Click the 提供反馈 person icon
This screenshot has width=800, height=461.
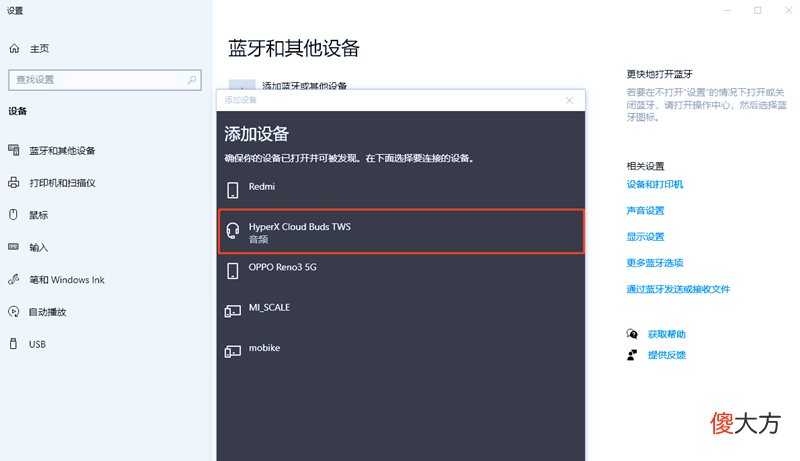pyautogui.click(x=632, y=355)
